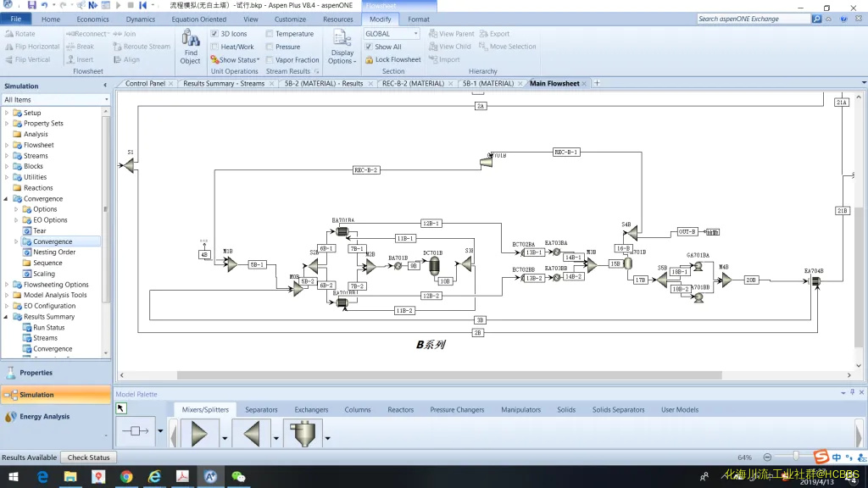The height and width of the screenshot is (488, 868).
Task: Enable the Heat/Work checkbox
Action: [x=214, y=47]
